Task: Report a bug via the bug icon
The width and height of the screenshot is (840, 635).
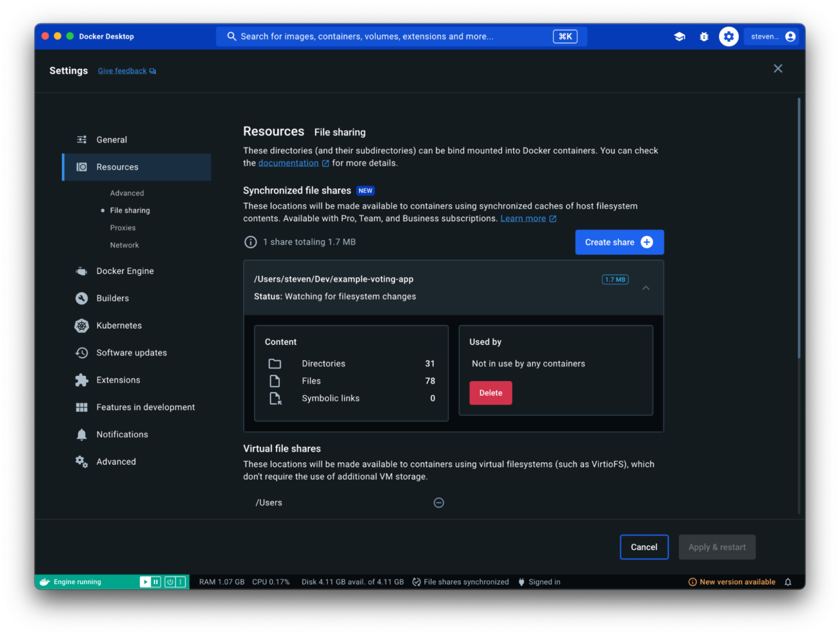Action: pyautogui.click(x=704, y=36)
